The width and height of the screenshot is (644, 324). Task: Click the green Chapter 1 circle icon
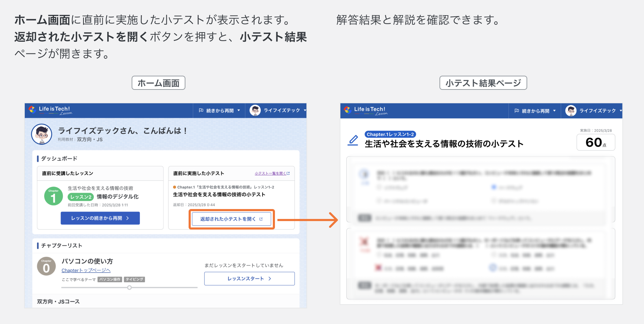[53, 196]
